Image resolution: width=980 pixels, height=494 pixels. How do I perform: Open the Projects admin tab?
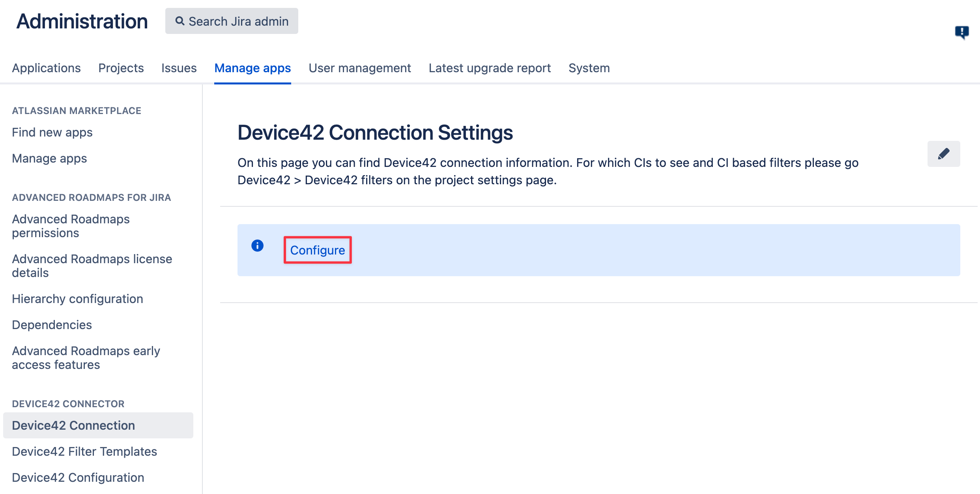point(121,68)
